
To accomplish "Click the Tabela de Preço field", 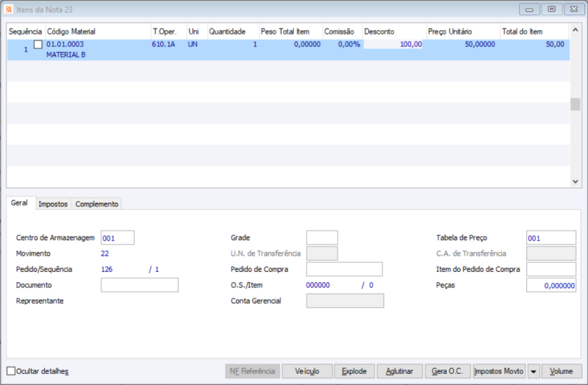I will coord(551,237).
